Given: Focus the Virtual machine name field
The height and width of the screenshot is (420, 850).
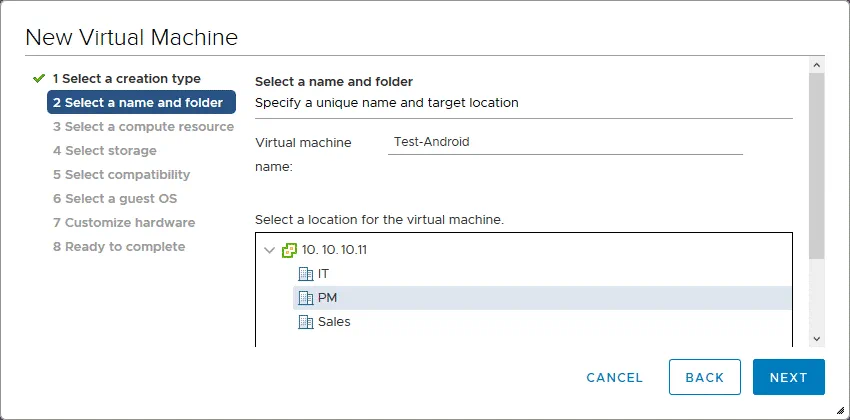Looking at the screenshot, I should click(565, 142).
